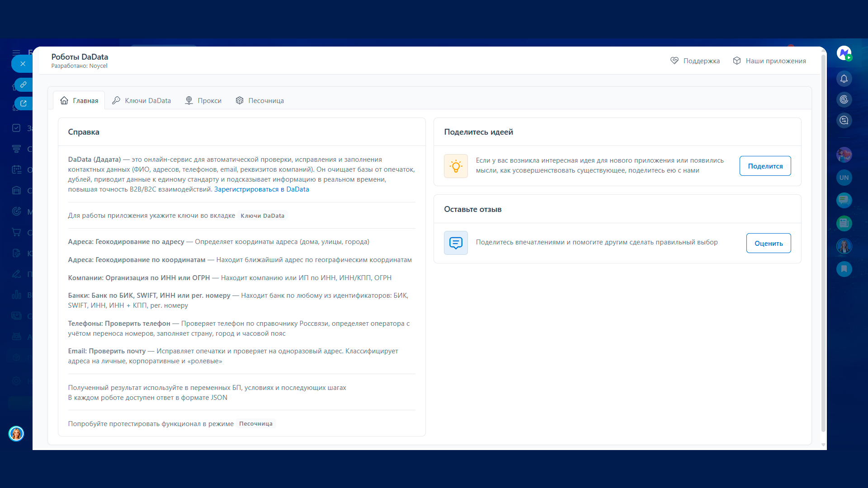Select the Главная tab
868x488 pixels.
point(79,100)
